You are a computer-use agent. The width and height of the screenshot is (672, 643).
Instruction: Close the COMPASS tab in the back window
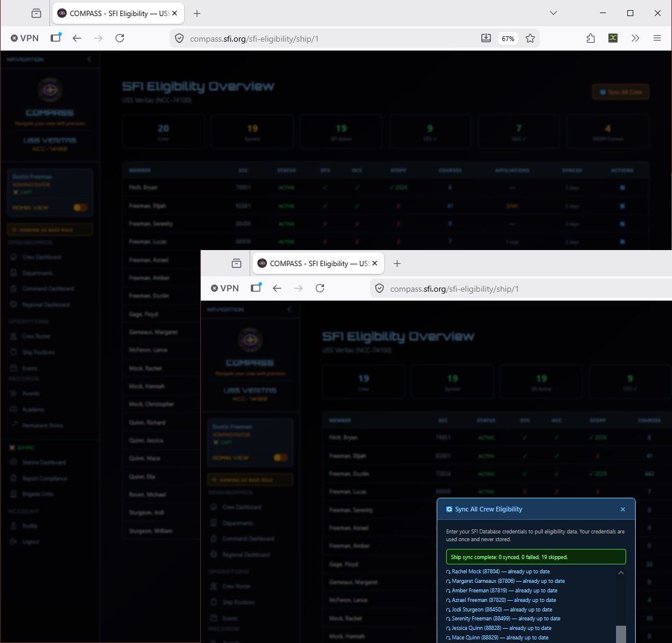[x=175, y=13]
